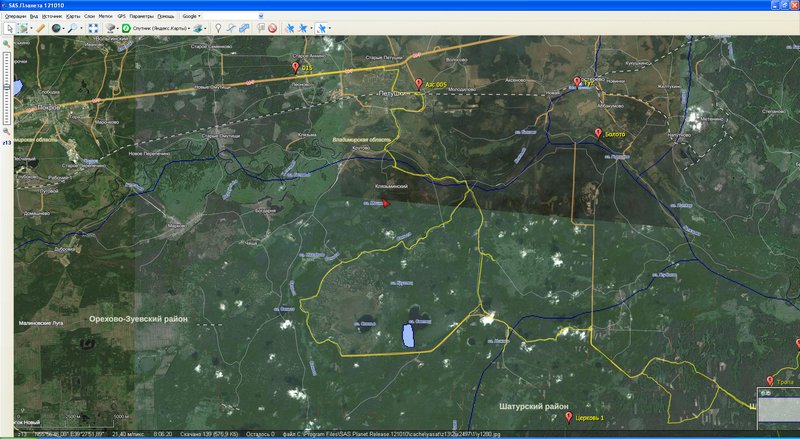The image size is (800, 439).
Task: Click the ruler distance measurement tool
Action: [x=41, y=28]
